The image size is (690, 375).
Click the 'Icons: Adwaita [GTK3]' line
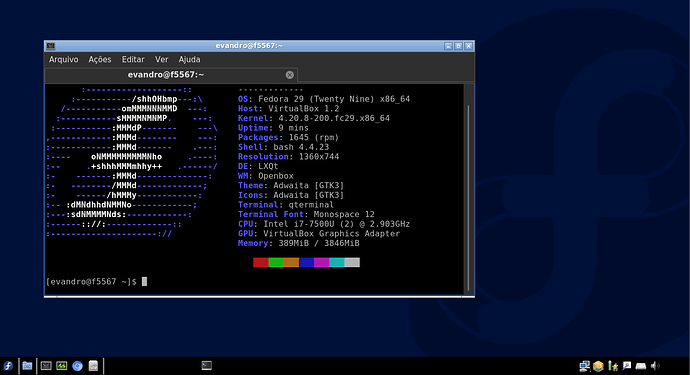pos(291,195)
